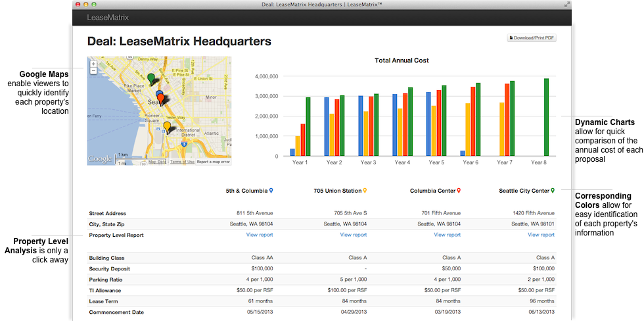
Task: Click the yellow map pin marker
Action: [167, 126]
